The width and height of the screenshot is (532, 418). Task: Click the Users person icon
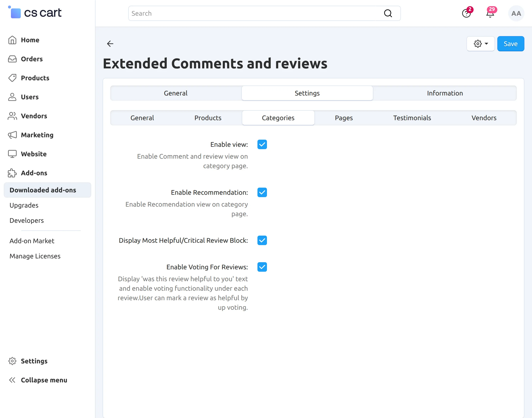(12, 97)
